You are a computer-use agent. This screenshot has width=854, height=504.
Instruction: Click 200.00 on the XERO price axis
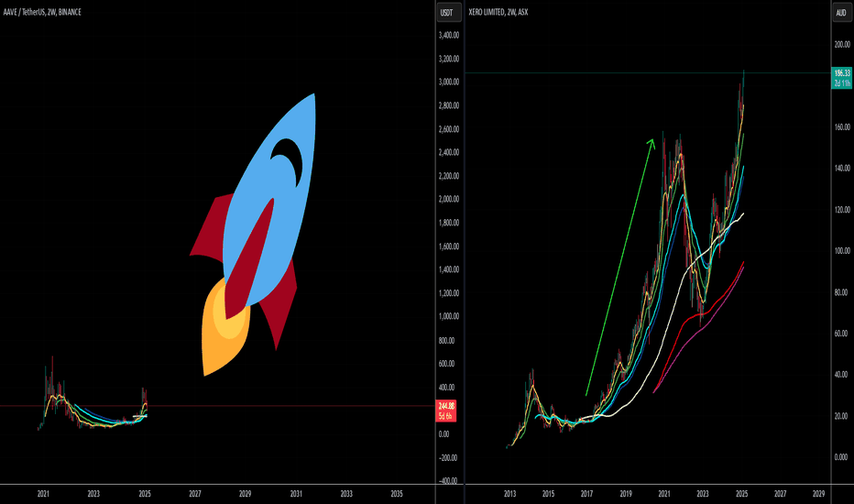tap(842, 45)
